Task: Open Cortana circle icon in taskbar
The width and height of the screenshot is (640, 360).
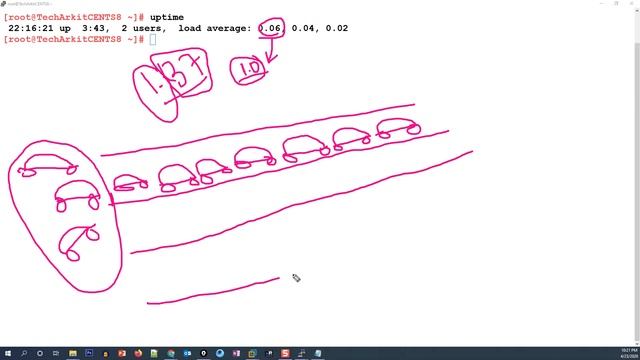Action: [40, 353]
